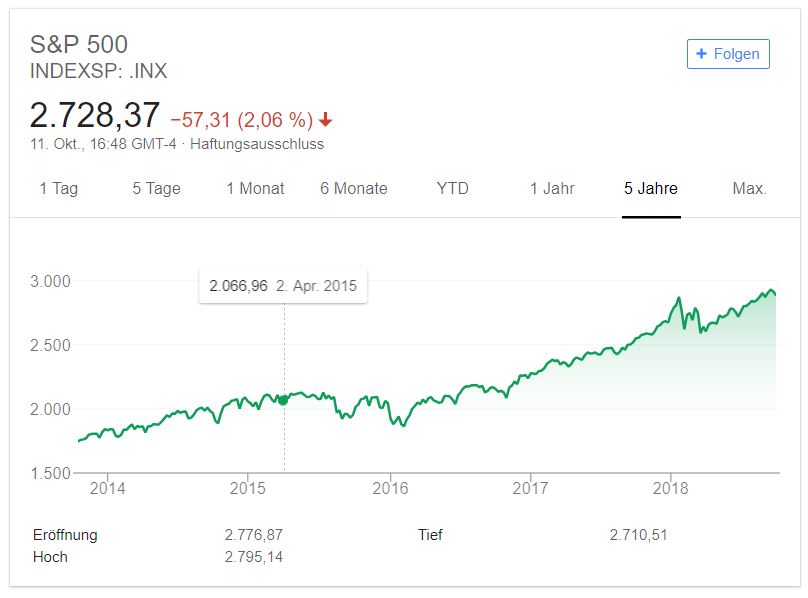Switch to the 1 Tag tab
Image resolution: width=808 pixels, height=598 pixels.
click(x=58, y=188)
